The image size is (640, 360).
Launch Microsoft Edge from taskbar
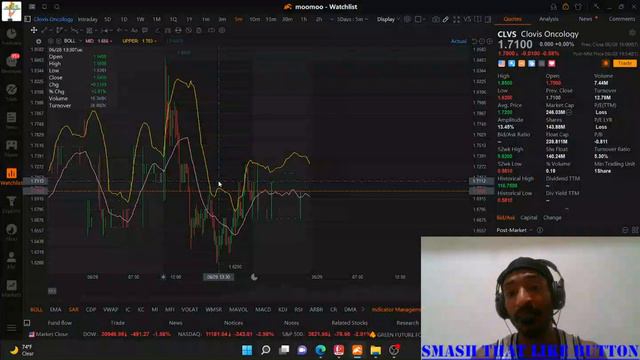(x=321, y=350)
